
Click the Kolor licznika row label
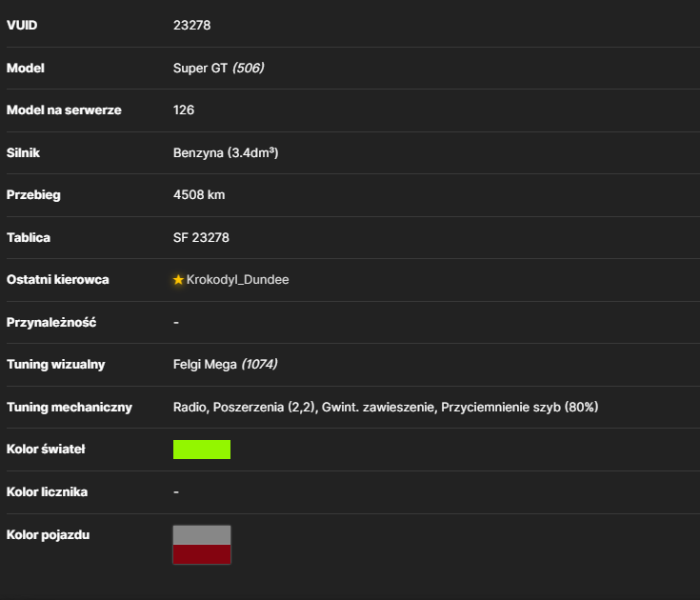point(47,492)
